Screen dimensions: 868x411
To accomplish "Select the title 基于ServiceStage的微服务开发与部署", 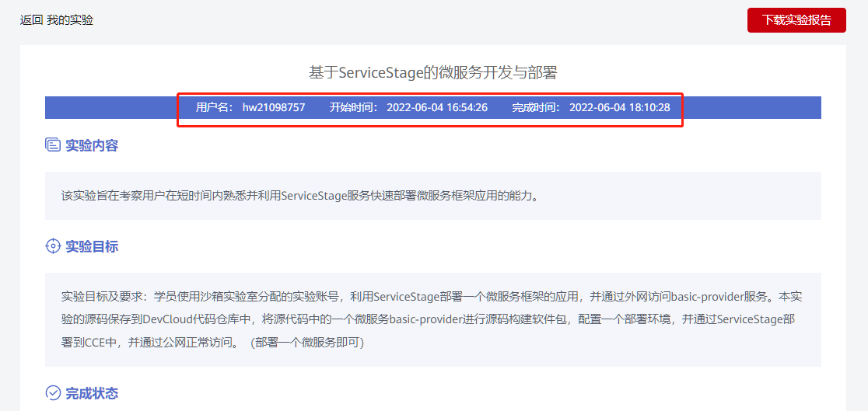I will tap(433, 73).
